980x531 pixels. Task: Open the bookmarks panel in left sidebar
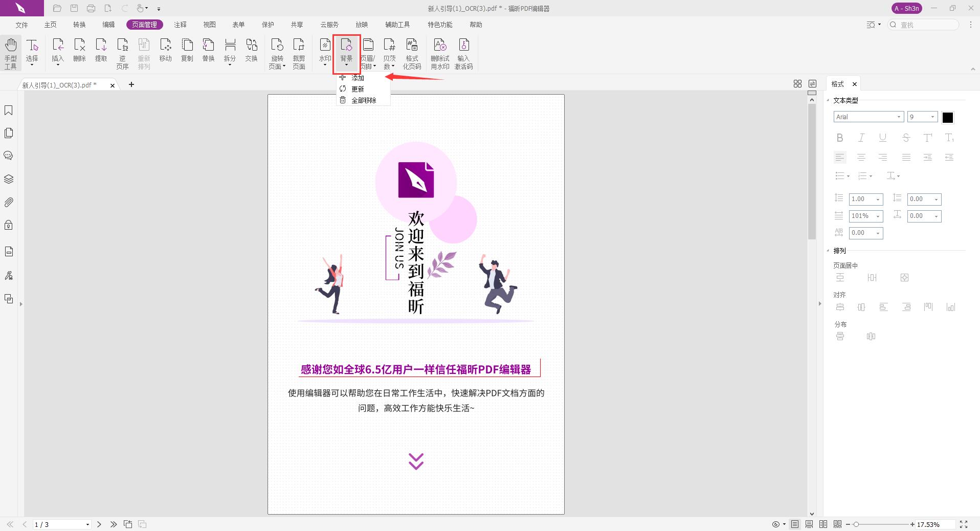[8, 110]
